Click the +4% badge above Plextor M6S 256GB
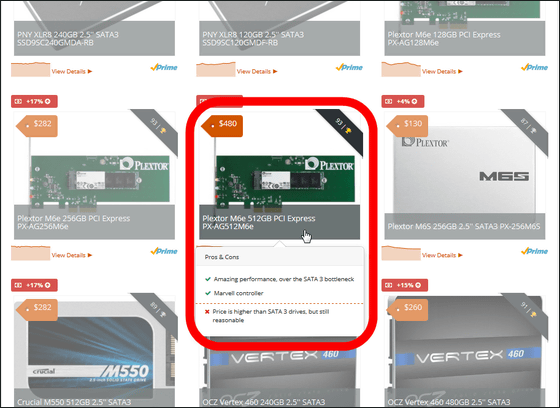The image size is (560, 408). coord(403,101)
